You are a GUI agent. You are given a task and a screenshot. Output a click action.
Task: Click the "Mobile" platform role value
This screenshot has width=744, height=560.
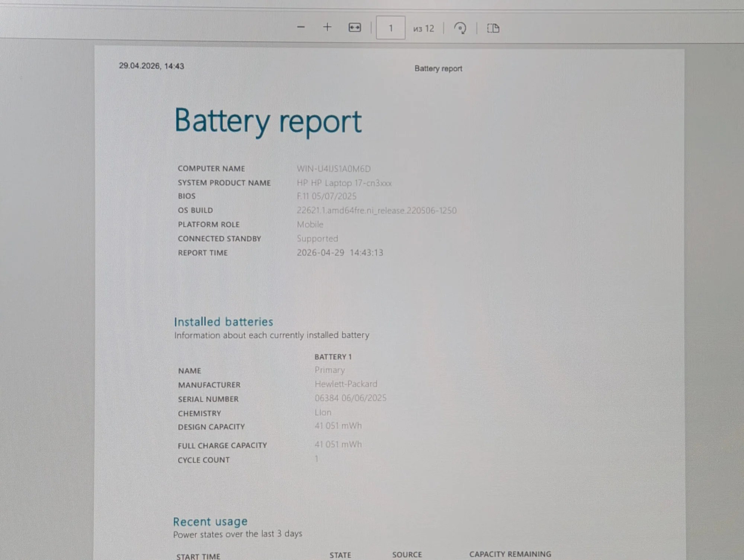coord(310,224)
